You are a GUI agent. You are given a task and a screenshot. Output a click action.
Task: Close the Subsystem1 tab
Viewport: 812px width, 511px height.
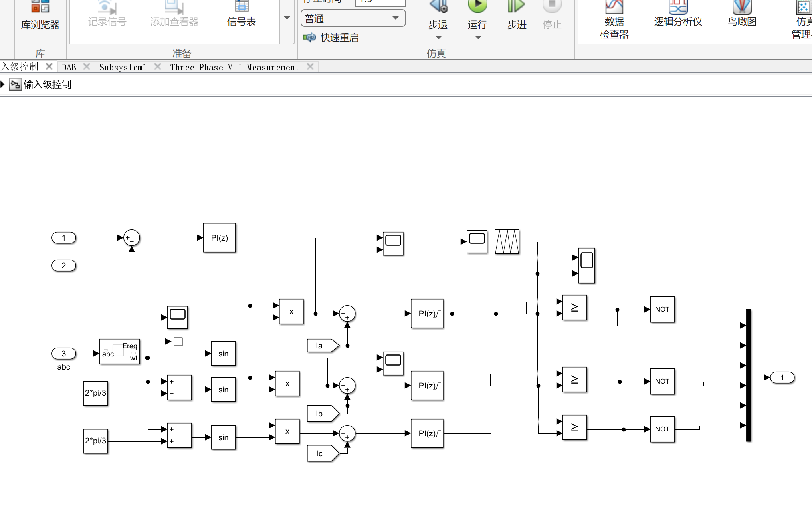158,66
